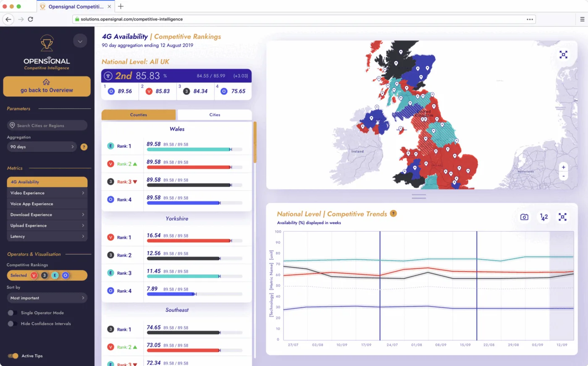This screenshot has height=366, width=588.
Task: Open a new browser tab
Action: [x=121, y=6]
